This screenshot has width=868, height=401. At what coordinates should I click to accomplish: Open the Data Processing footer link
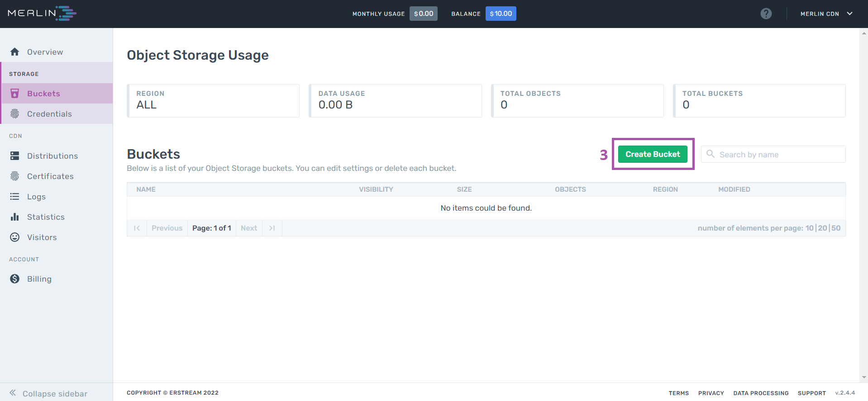[x=761, y=393]
